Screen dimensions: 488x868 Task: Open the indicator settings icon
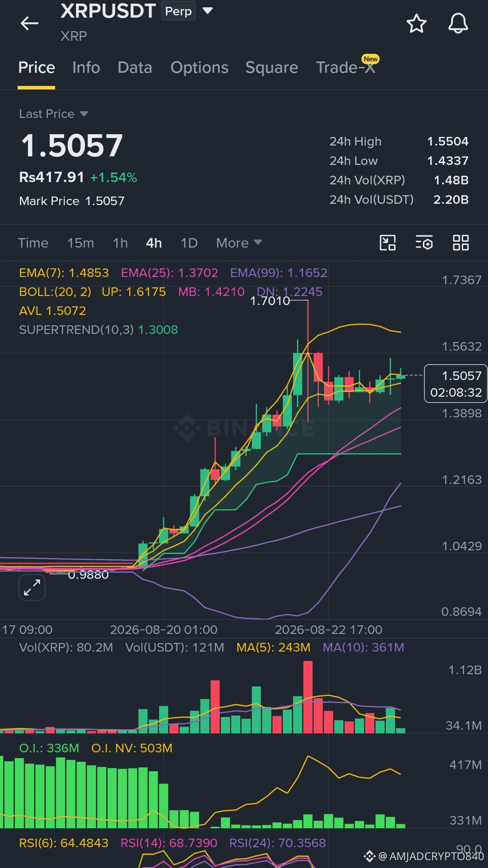[x=424, y=243]
